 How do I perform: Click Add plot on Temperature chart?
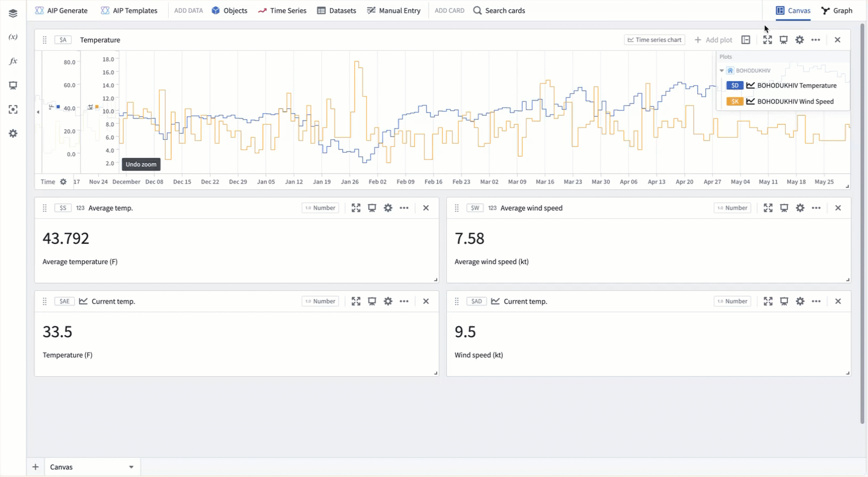pos(713,40)
